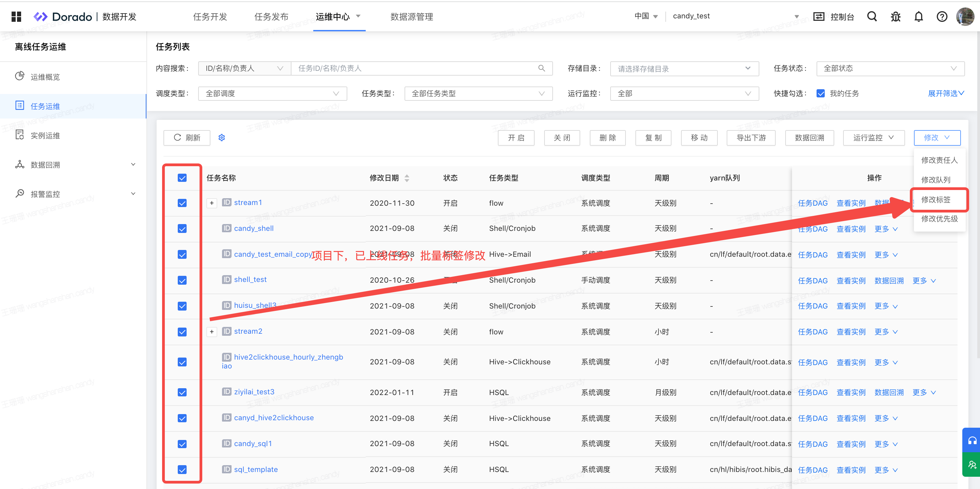Open the ziyilai_test3 task link

[254, 392]
